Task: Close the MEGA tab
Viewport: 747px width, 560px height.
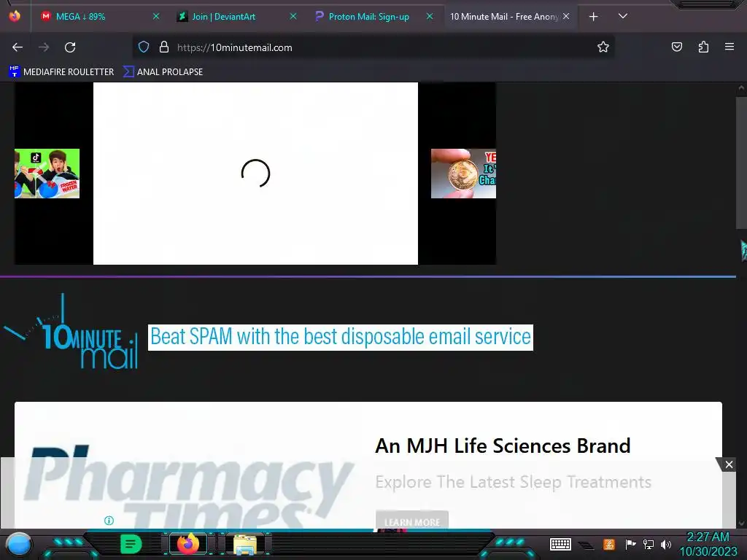Action: coord(156,17)
